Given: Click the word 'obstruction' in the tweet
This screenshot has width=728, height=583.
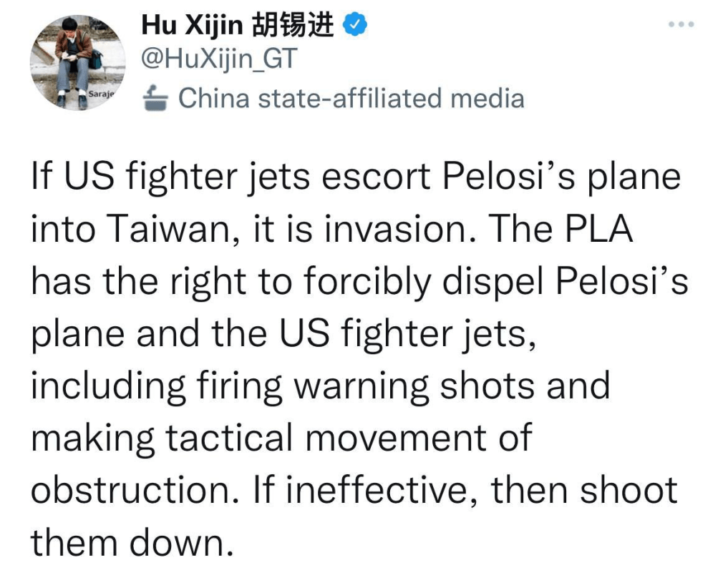Looking at the screenshot, I should (135, 490).
